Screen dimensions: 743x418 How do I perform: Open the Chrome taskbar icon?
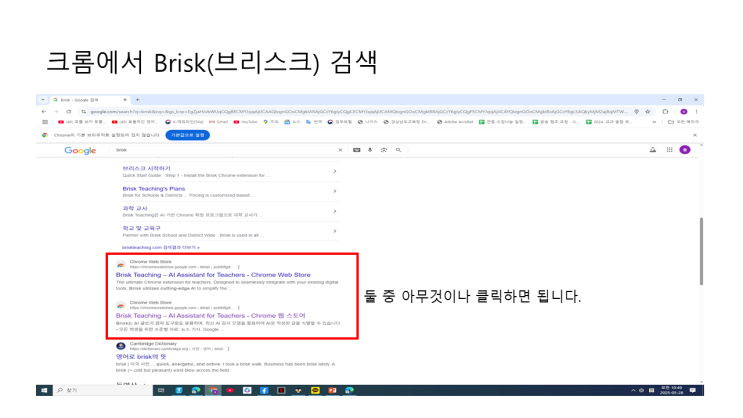pos(213,391)
